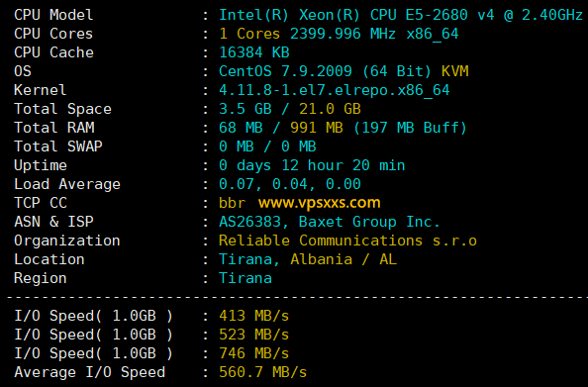Click the Total RAM 991 MB value
The width and height of the screenshot is (588, 387).
pos(317,128)
